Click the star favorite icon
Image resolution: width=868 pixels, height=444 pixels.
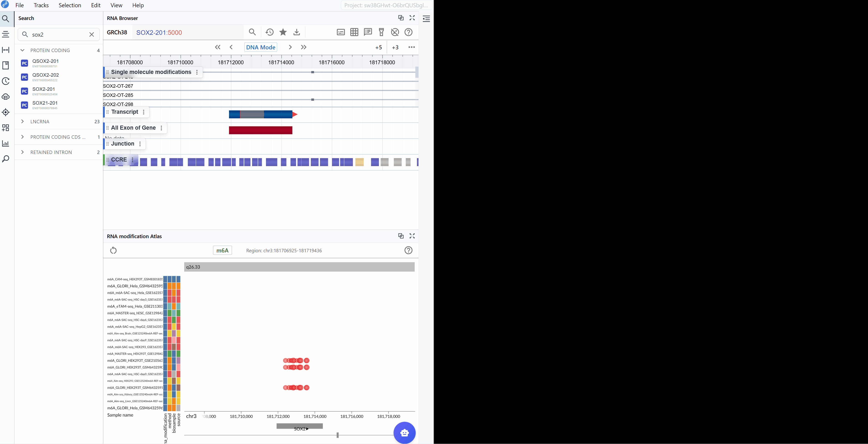coord(283,32)
